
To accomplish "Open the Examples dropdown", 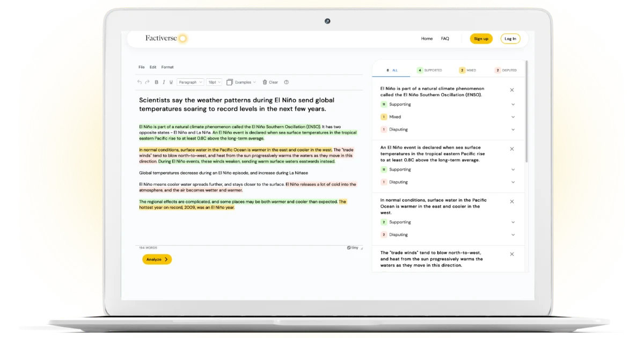I will click(241, 82).
